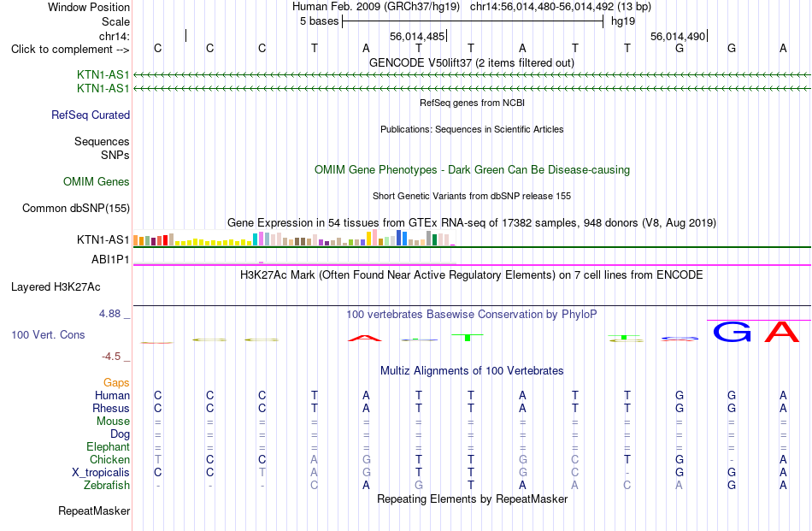Click the 4.88 conservation scale value

109,314
